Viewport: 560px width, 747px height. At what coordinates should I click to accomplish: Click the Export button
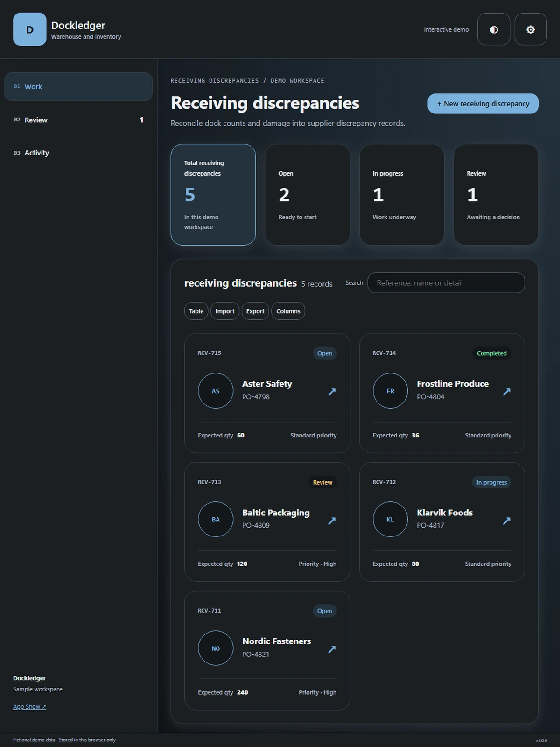[255, 311]
